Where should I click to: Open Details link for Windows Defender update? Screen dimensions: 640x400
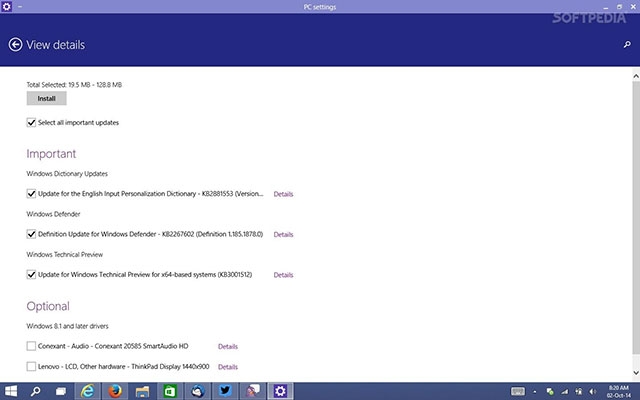coord(283,234)
